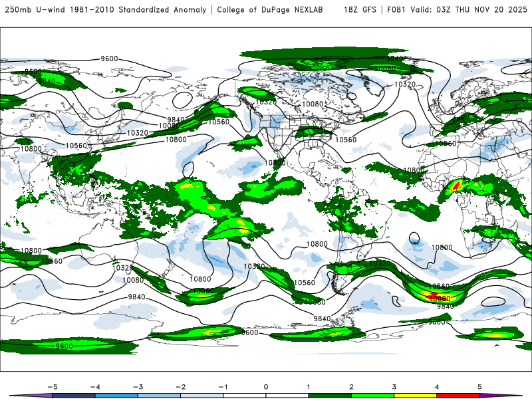The image size is (532, 399).
Task: Click the '-5' colorbar tick label
Action: (x=53, y=387)
